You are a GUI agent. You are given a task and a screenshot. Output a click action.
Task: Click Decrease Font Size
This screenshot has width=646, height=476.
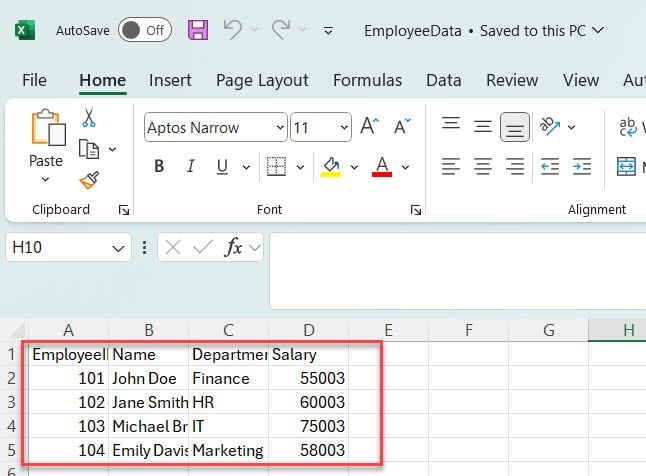(402, 126)
